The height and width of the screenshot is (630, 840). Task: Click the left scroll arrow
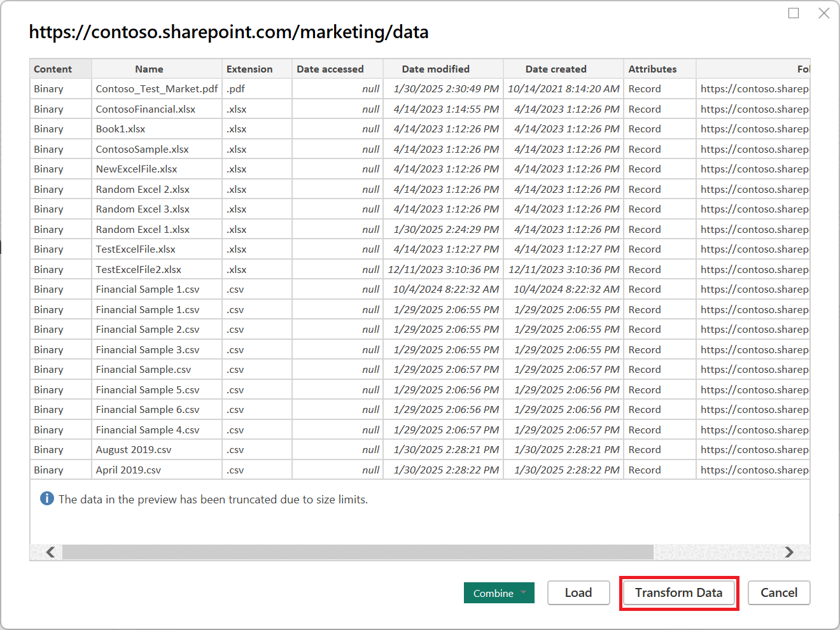pyautogui.click(x=50, y=552)
